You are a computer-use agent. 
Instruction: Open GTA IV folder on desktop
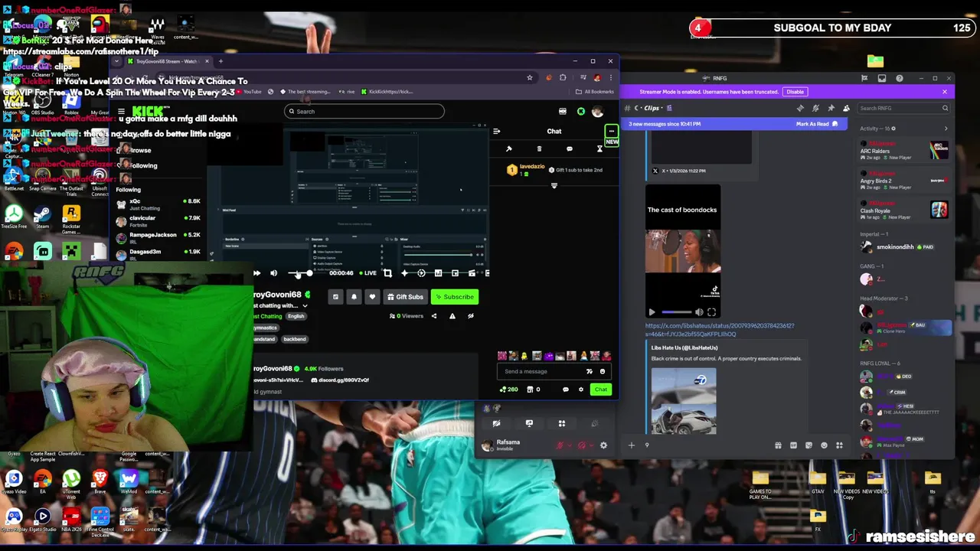[x=818, y=482]
